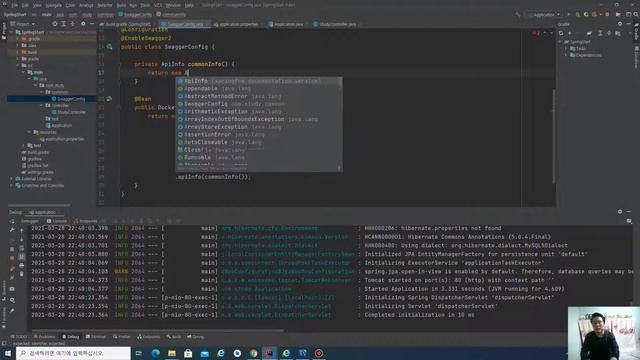Print console output printer icon
The width and height of the screenshot is (640, 360).
pyautogui.click(x=22, y=265)
